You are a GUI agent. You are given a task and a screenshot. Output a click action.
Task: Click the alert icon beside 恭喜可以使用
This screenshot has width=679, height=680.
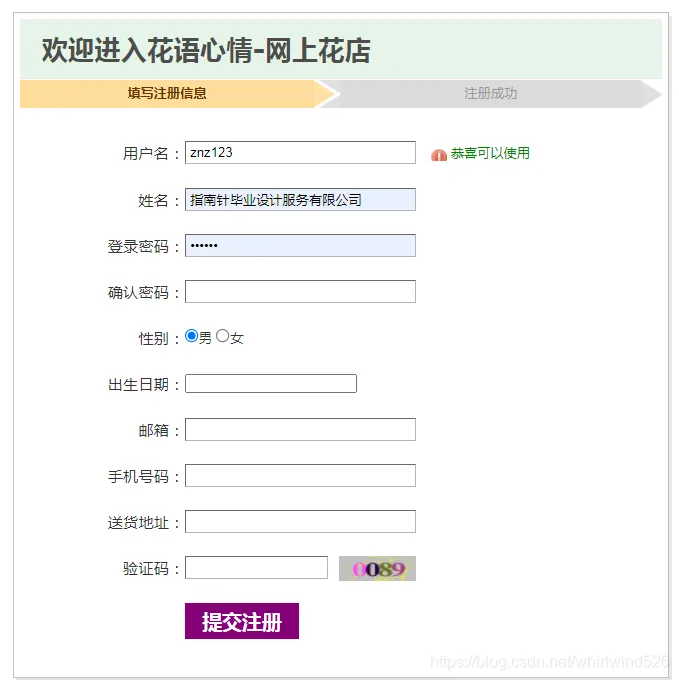(x=438, y=155)
